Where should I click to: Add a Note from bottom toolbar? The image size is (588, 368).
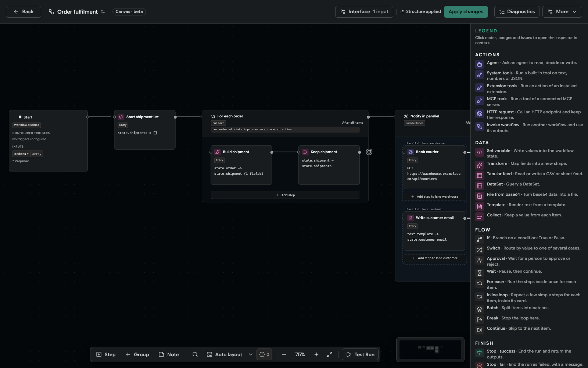coord(169,354)
